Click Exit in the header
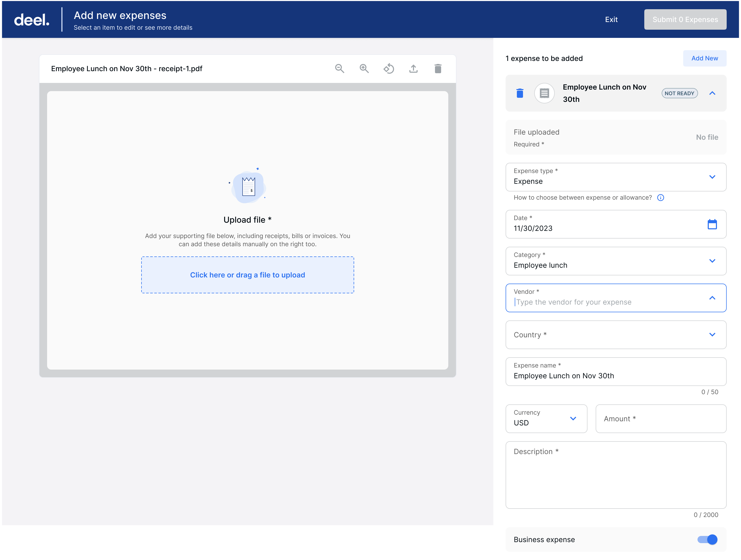This screenshot has width=741, height=560. (611, 19)
